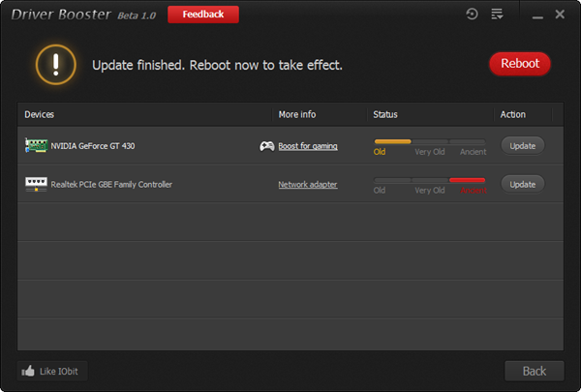
Task: Open the Feedback button in title bar
Action: click(203, 15)
